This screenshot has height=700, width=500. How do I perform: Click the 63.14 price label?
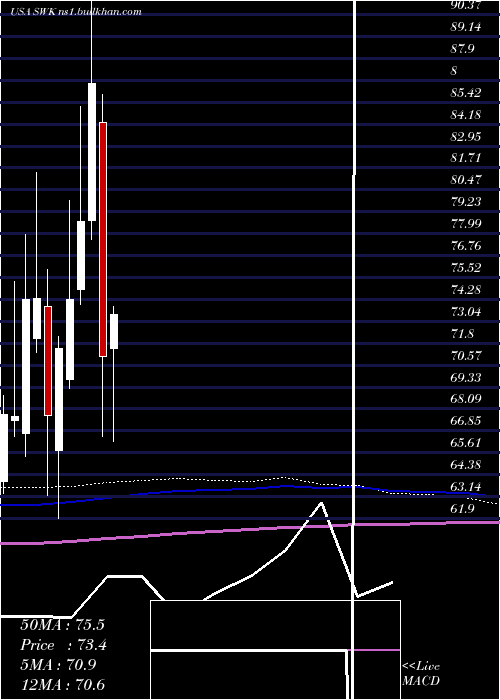click(466, 486)
